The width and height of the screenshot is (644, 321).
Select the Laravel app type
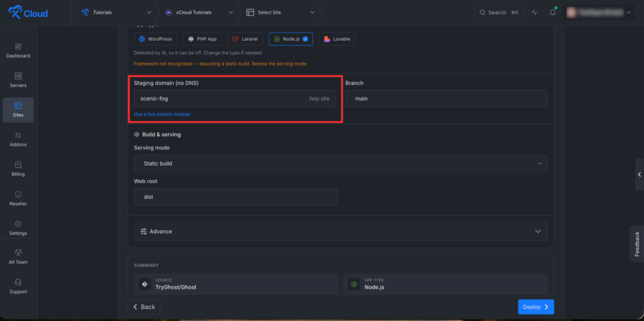(245, 39)
